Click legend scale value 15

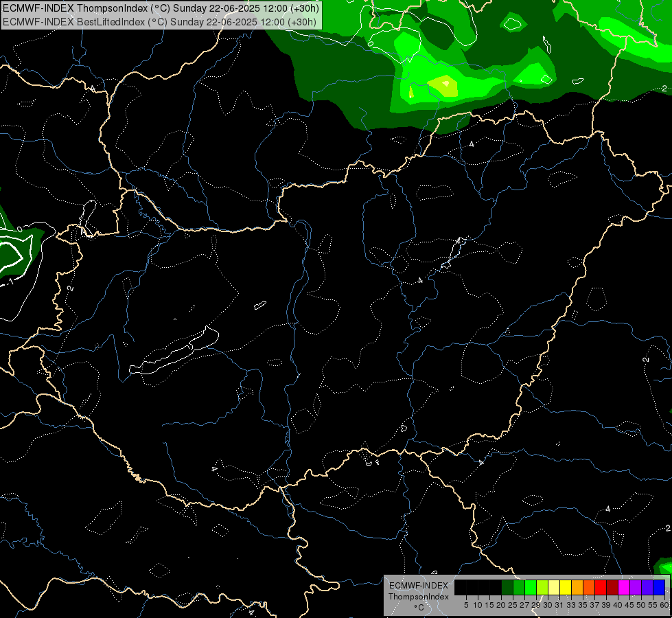coord(489,605)
